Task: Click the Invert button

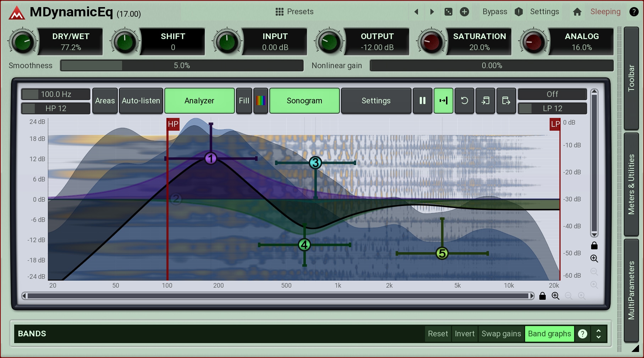Action: (x=464, y=334)
